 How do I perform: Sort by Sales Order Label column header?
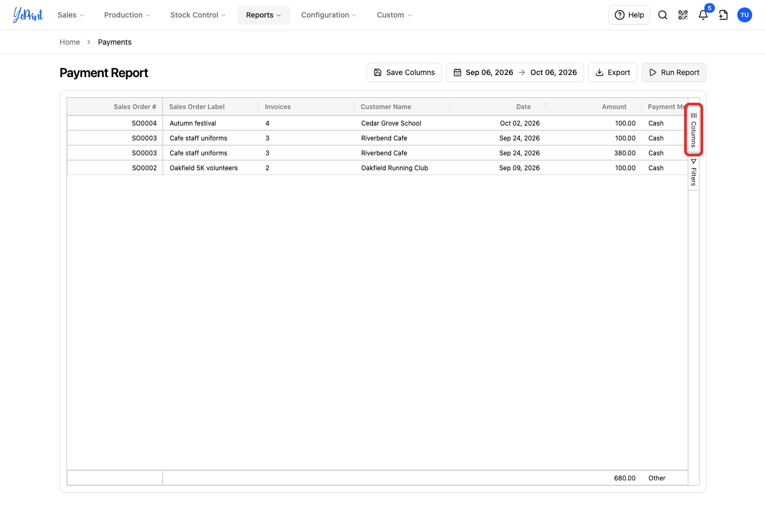click(x=211, y=107)
